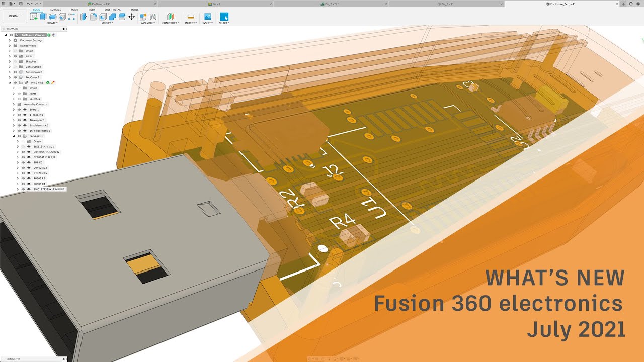Select the Offset Face tool
Image resolution: width=644 pixels, height=362 pixels.
coord(122,17)
